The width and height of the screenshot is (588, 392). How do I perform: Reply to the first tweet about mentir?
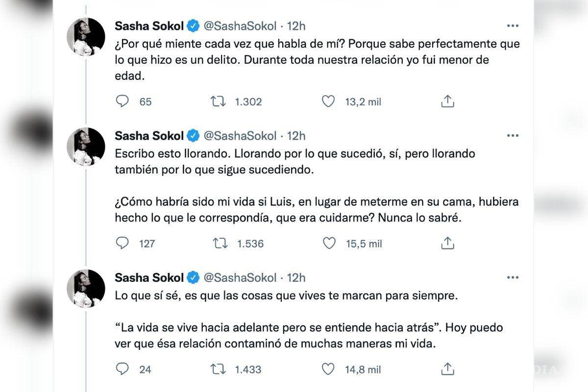pyautogui.click(x=122, y=101)
